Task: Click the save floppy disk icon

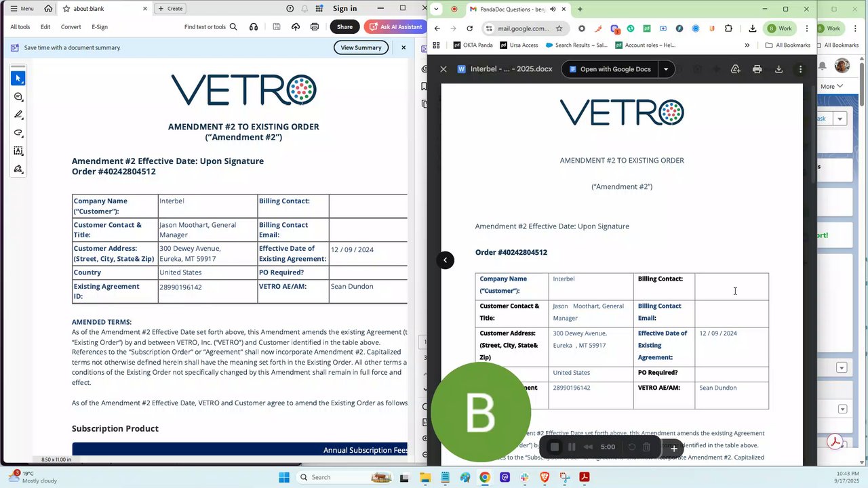Action: (x=277, y=27)
